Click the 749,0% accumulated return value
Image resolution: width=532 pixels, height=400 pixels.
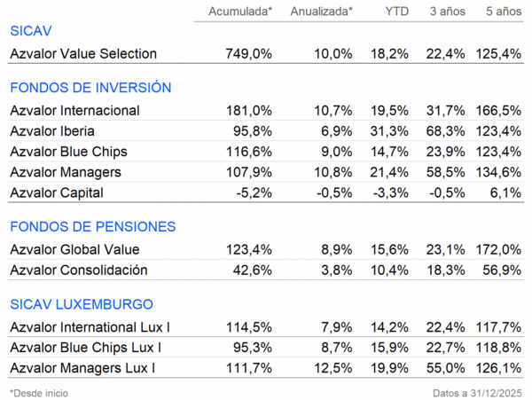pyautogui.click(x=249, y=53)
